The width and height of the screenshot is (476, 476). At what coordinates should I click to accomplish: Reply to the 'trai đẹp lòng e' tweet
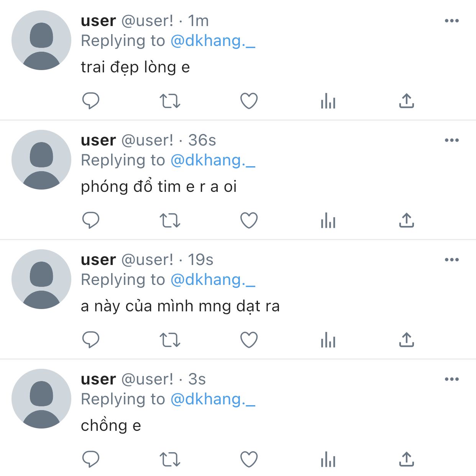click(91, 101)
